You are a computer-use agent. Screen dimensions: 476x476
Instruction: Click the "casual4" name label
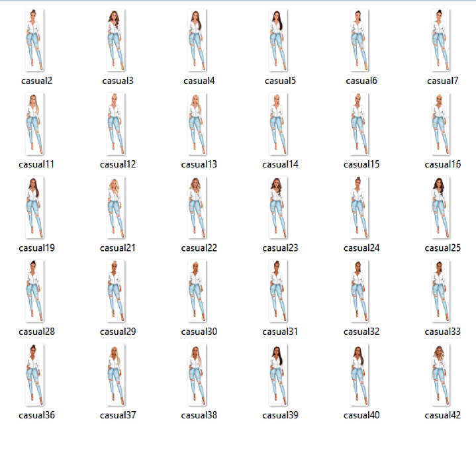click(199, 81)
